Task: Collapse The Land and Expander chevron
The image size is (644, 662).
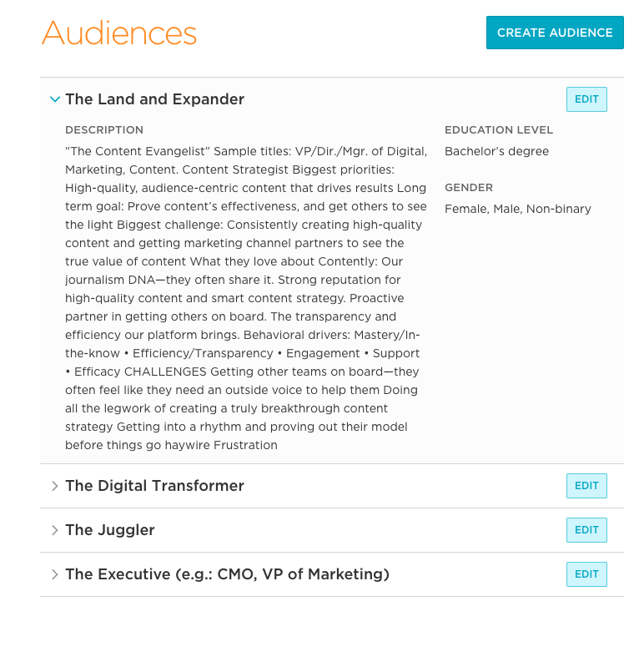Action: 55,99
